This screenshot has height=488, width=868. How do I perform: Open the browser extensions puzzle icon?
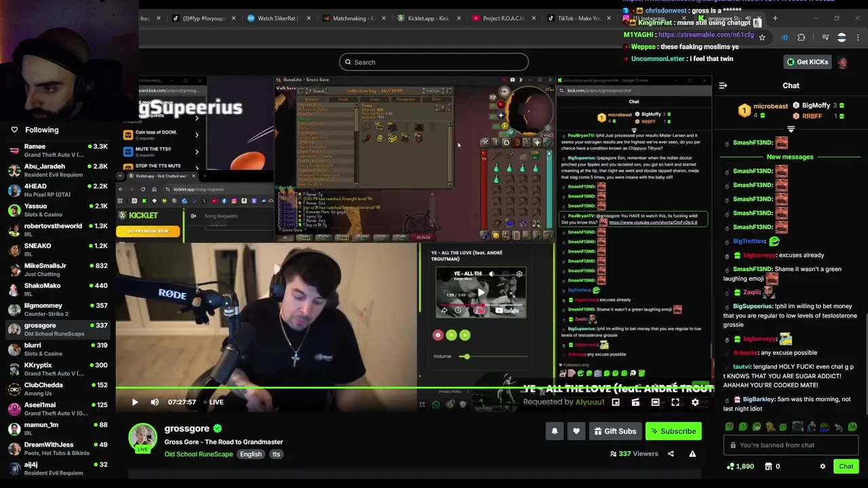(802, 37)
